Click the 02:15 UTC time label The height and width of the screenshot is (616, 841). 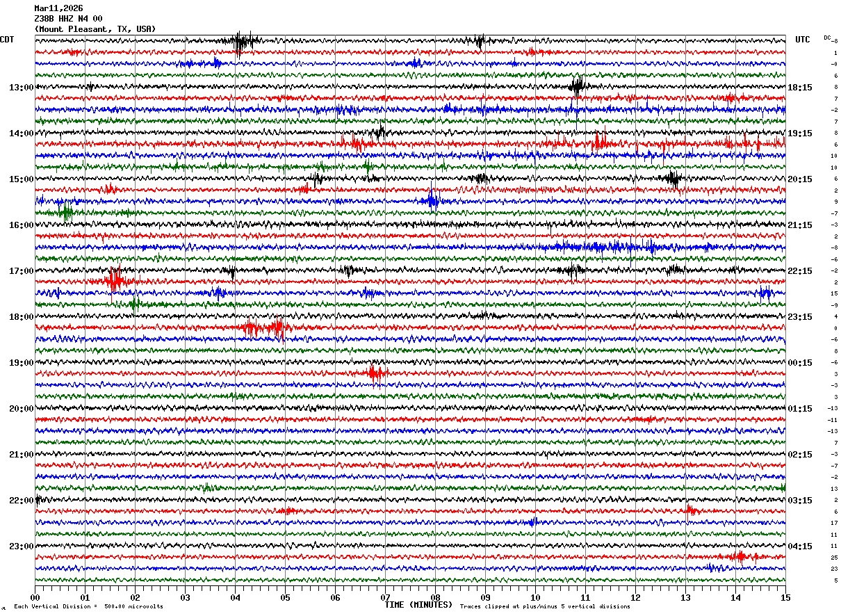tap(800, 455)
